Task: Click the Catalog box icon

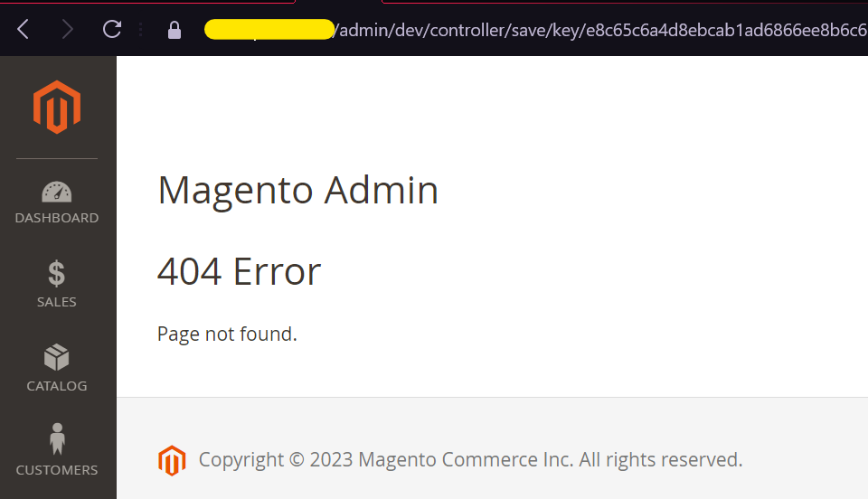Action: (57, 357)
